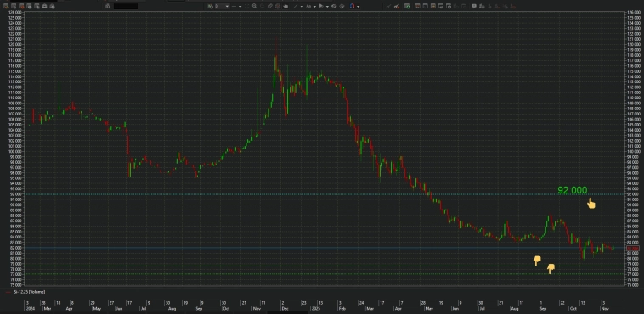Click the Dec label on the time axis
Viewport: 644px width, 314px height.
[x=285, y=308]
